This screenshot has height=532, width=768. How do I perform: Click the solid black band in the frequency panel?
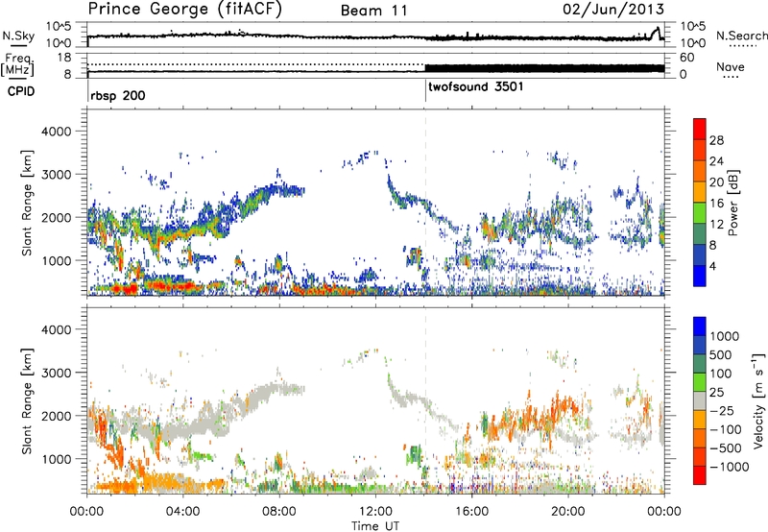click(x=544, y=68)
